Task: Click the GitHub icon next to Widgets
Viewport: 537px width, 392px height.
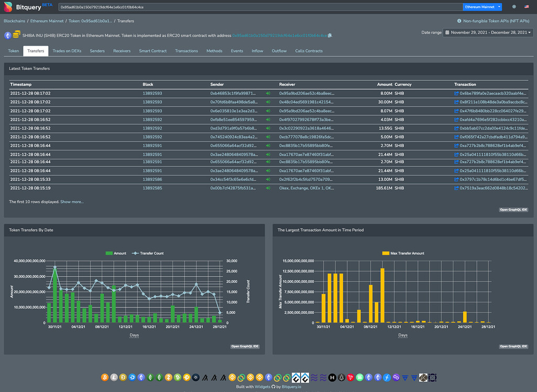Action: (273, 387)
